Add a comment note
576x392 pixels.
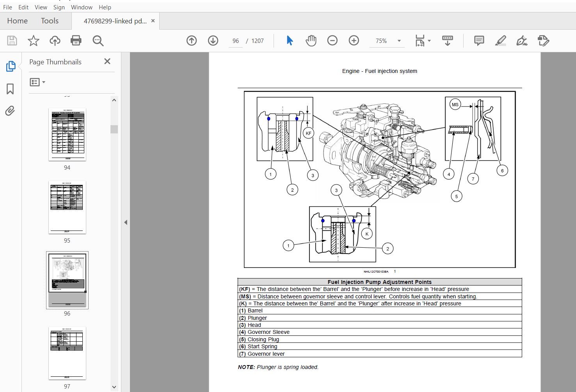point(479,41)
